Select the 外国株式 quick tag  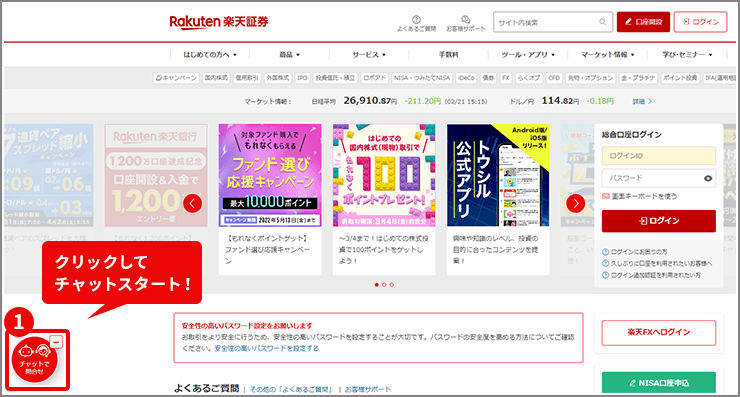[278, 78]
